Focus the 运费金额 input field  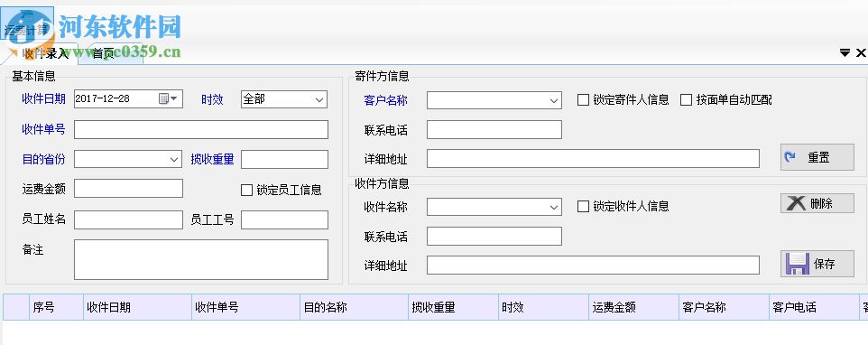tap(128, 188)
